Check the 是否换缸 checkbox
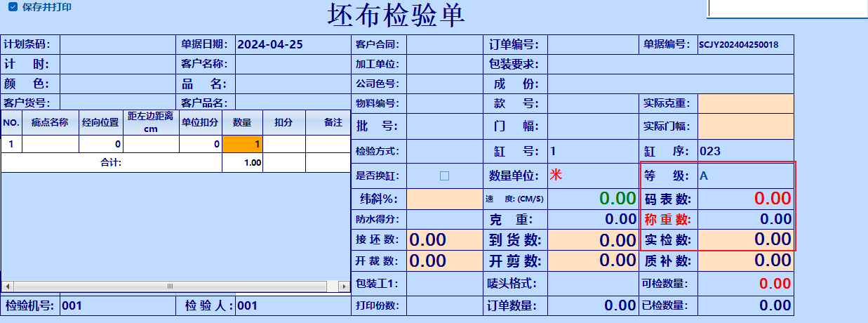The height and width of the screenshot is (323, 868). [x=444, y=176]
